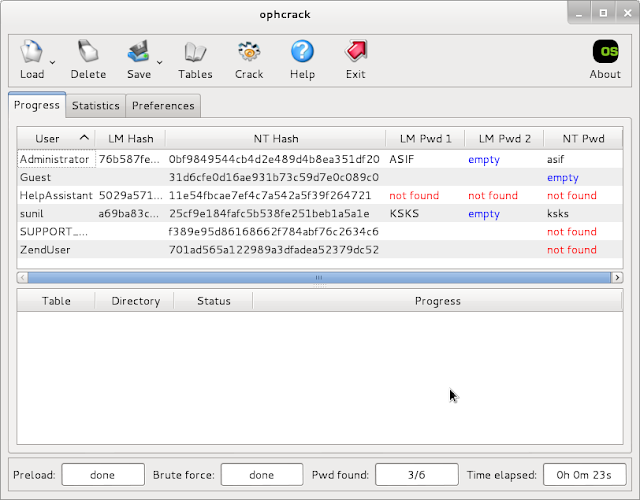The height and width of the screenshot is (500, 640).
Task: Click the LM Pwd 1 column header
Action: pos(424,139)
